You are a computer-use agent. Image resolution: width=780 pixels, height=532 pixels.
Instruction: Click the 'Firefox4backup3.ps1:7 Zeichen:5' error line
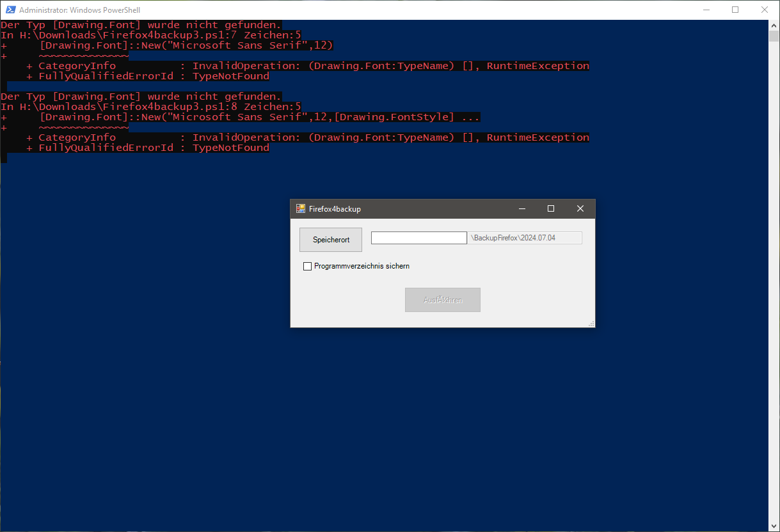pyautogui.click(x=151, y=35)
